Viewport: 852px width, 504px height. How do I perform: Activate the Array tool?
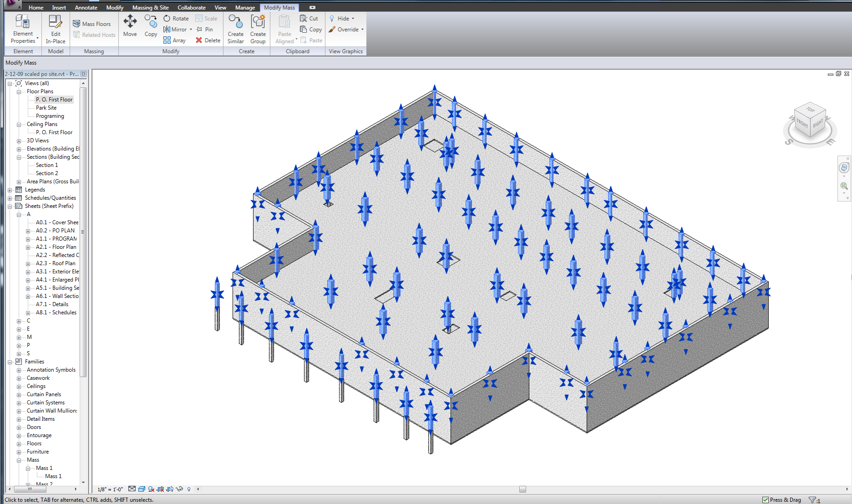click(x=167, y=40)
